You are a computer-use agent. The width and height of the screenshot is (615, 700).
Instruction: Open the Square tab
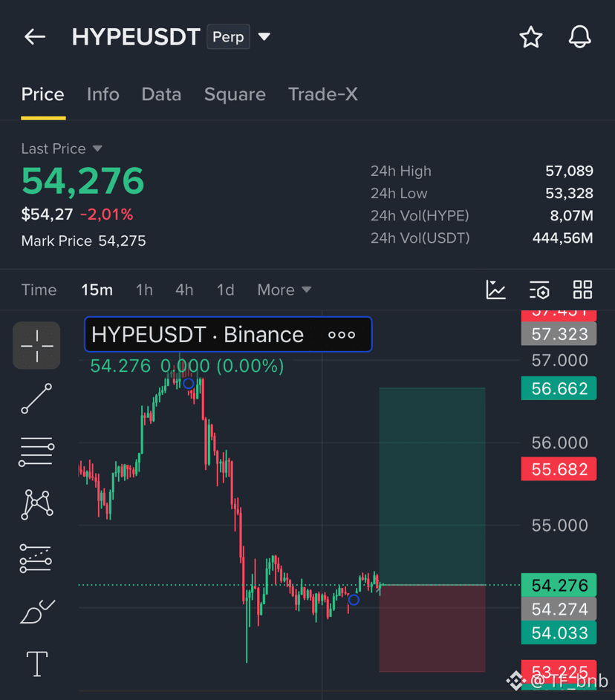coord(235,94)
